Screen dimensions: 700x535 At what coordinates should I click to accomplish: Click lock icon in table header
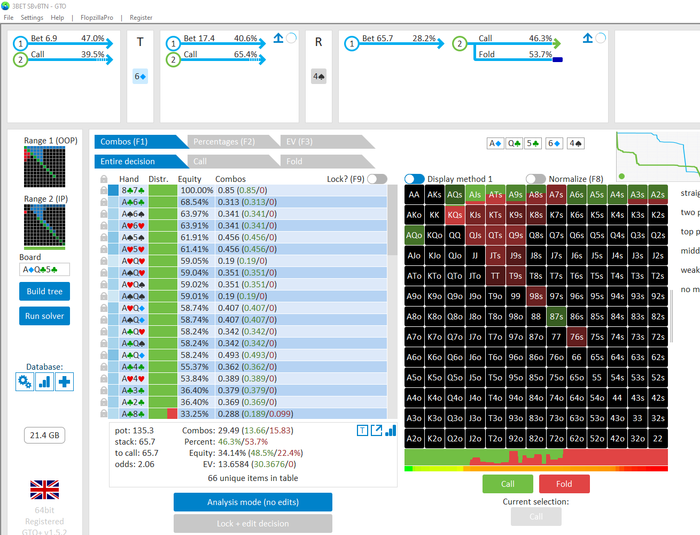tap(104, 179)
